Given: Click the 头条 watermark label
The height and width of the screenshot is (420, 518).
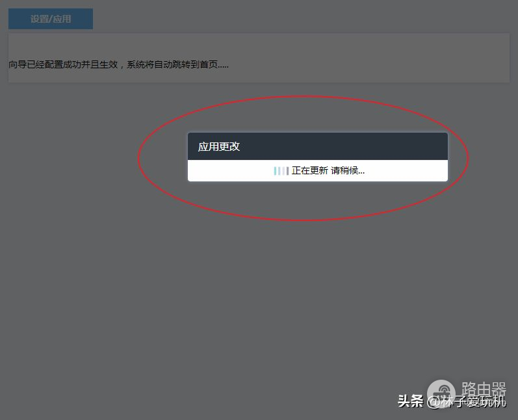Looking at the screenshot, I should pos(410,401).
